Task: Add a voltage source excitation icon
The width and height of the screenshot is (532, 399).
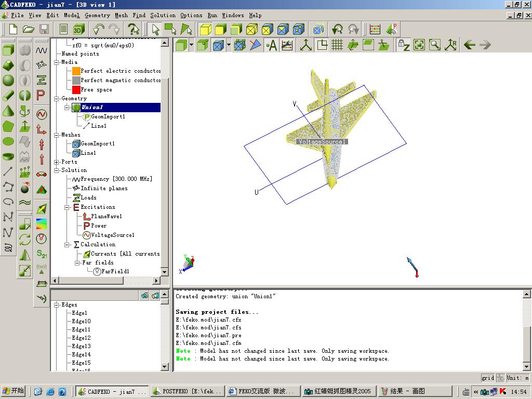Action: (x=42, y=114)
